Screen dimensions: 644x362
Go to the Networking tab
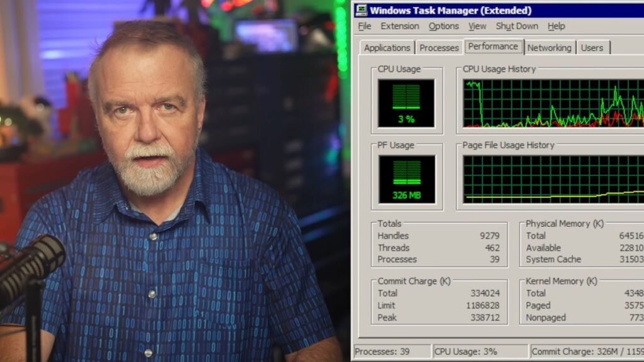tap(549, 48)
